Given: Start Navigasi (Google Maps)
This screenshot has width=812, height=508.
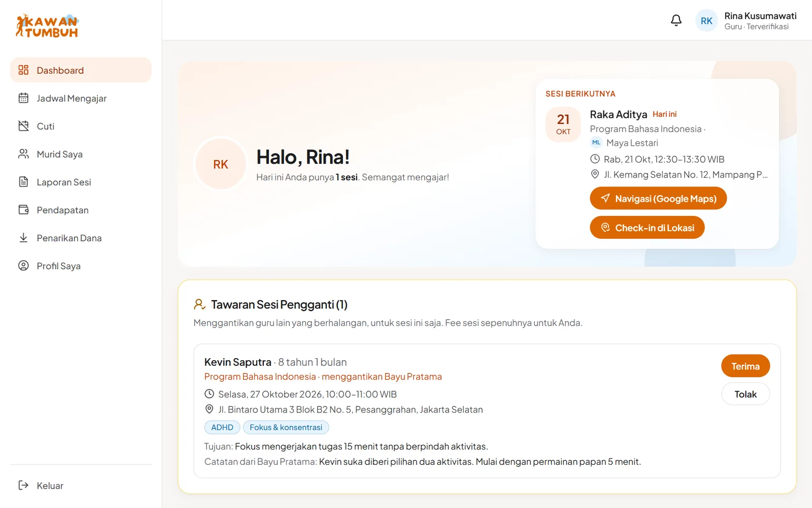Looking at the screenshot, I should [658, 198].
